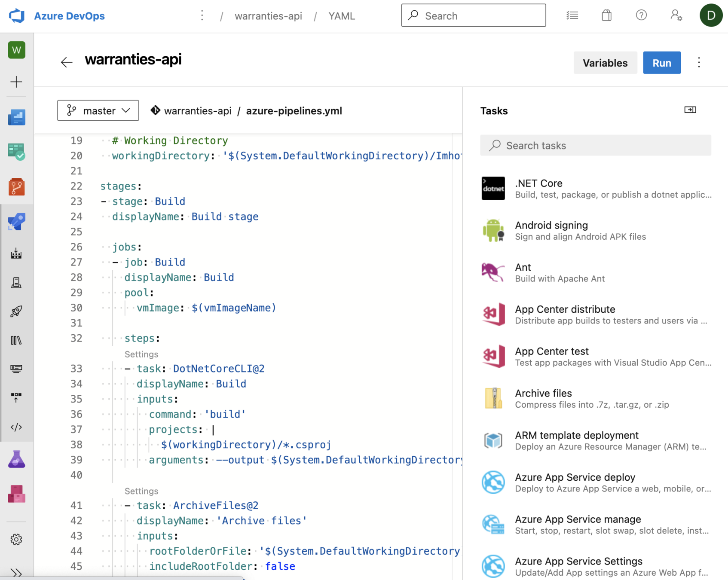The height and width of the screenshot is (580, 728).
Task: Open Settings for DotNetCoreCLI@2 task
Action: pyautogui.click(x=141, y=354)
